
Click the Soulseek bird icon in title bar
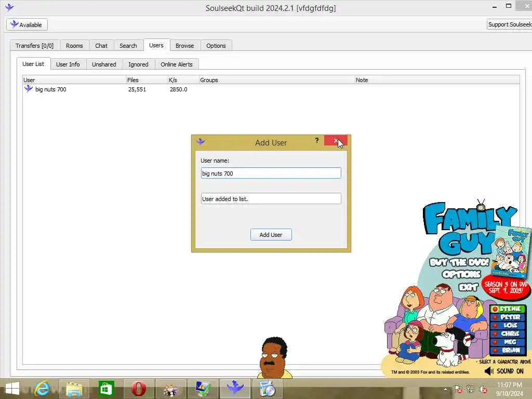9,7
